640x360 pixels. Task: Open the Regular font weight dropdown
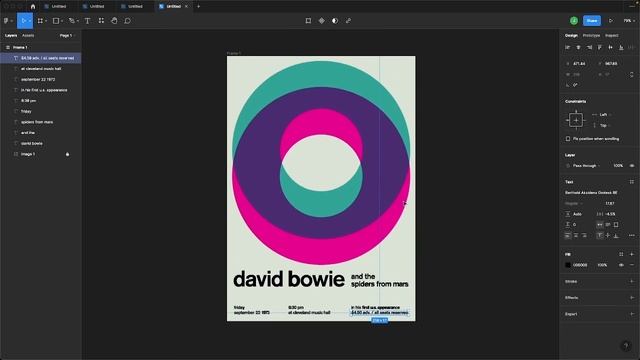click(x=573, y=203)
